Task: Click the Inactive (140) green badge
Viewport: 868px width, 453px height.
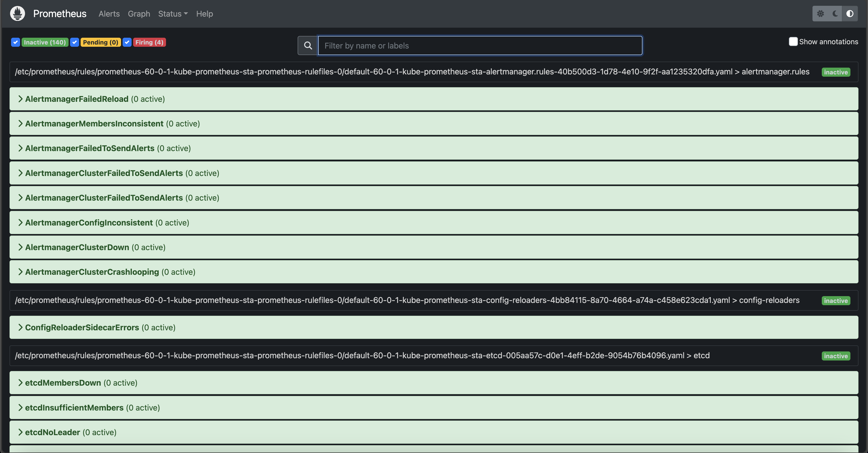Action: pyautogui.click(x=45, y=42)
